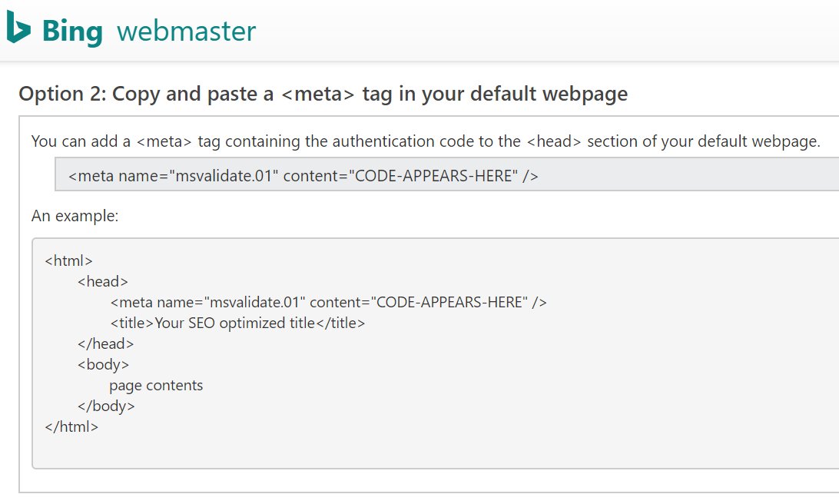The image size is (839, 504).
Task: Click the Bing wordmark text
Action: pos(72,31)
